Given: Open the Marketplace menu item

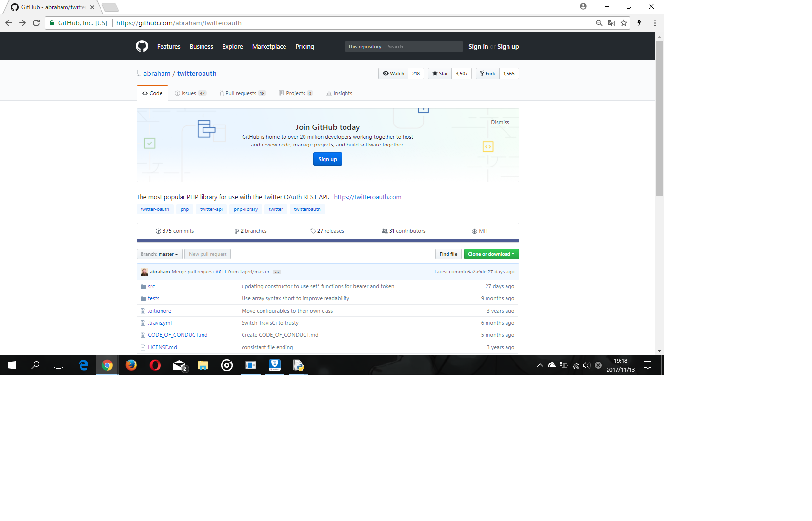Looking at the screenshot, I should click(x=269, y=46).
